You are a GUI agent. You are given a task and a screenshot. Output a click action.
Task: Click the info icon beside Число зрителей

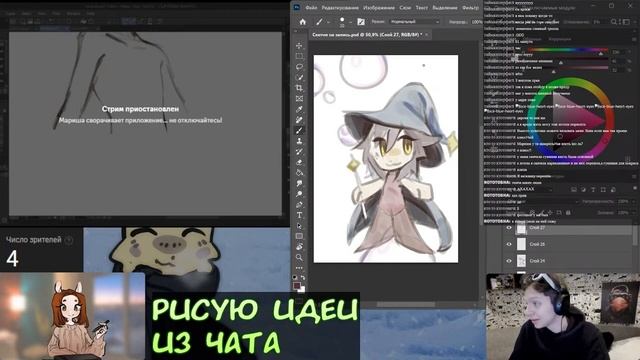(x=69, y=240)
